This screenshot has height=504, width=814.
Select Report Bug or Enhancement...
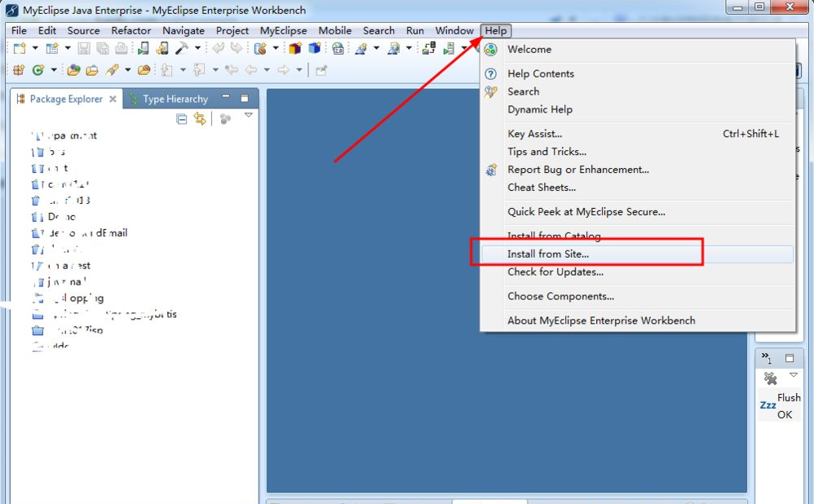tap(638, 170)
